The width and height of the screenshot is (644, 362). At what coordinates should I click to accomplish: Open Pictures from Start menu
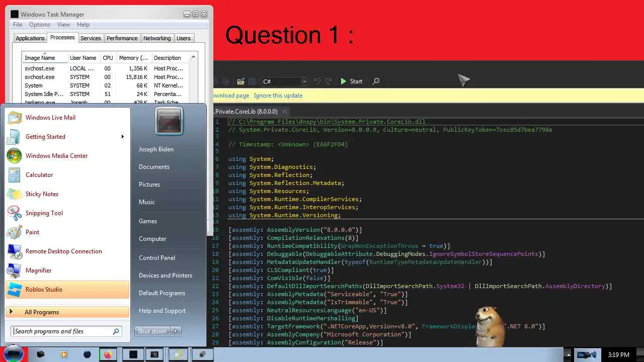(x=149, y=185)
